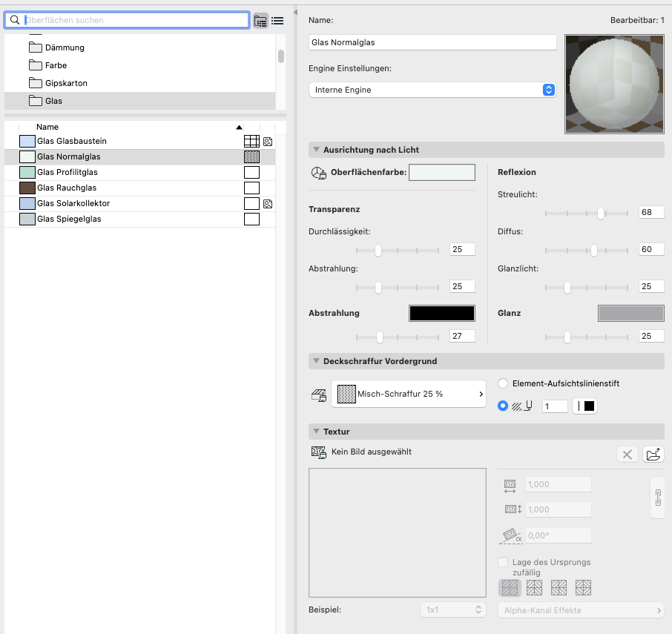
Task: Open texture image file browser icon
Action: click(653, 455)
